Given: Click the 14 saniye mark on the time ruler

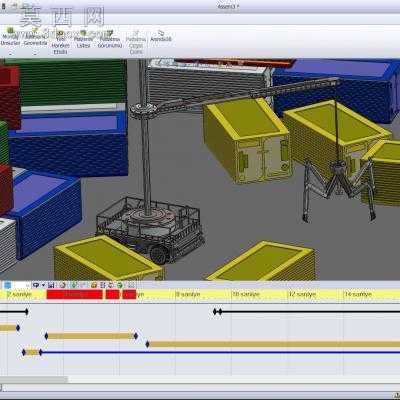Looking at the screenshot, I should [358, 294].
